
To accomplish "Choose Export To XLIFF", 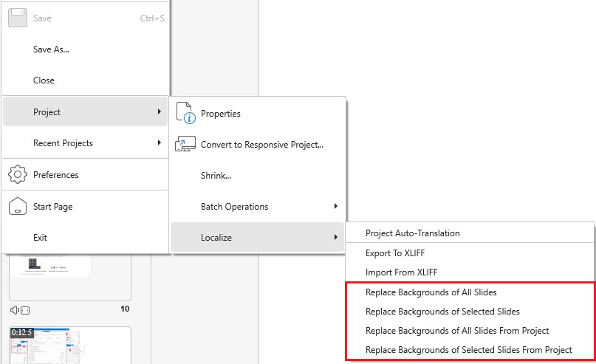I will coord(395,253).
